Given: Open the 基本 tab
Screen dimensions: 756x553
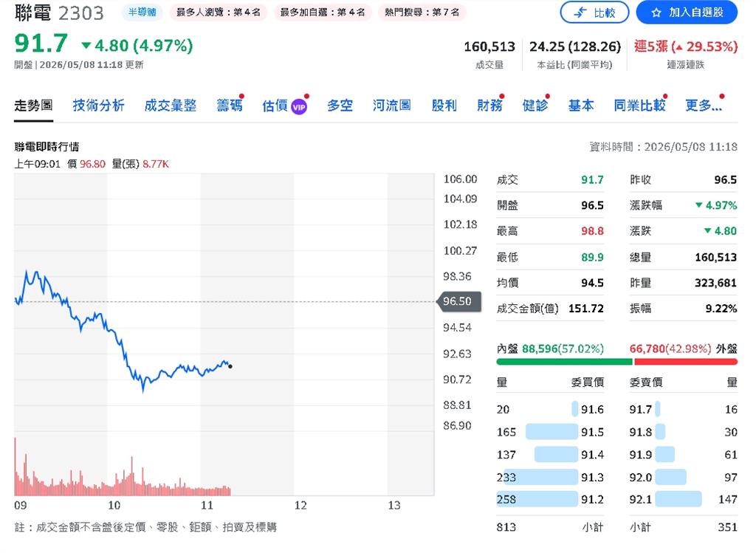Looking at the screenshot, I should 580,105.
